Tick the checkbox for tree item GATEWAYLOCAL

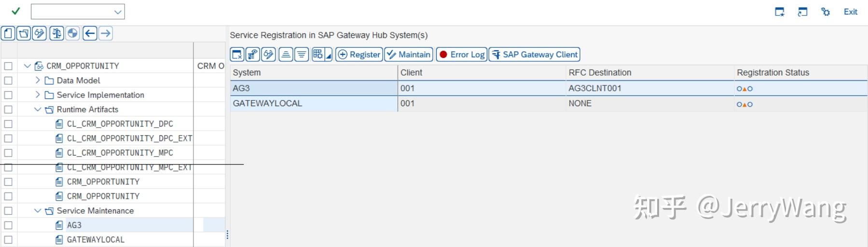coord(8,240)
